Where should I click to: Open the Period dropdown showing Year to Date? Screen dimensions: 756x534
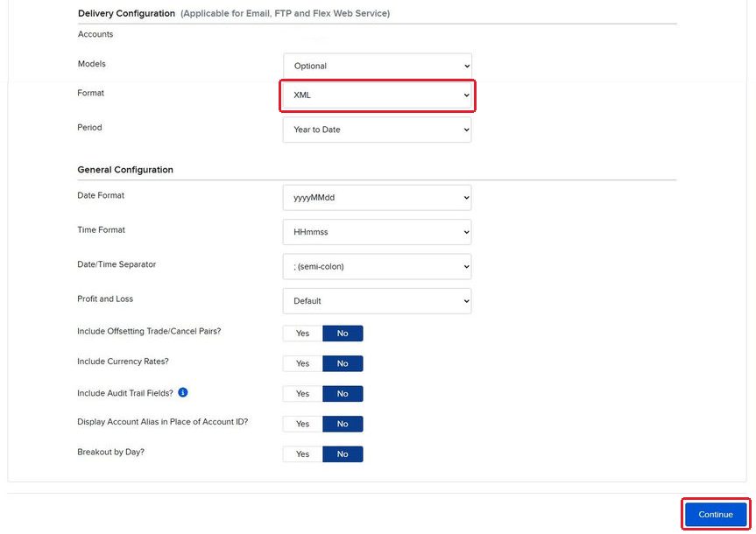377,130
